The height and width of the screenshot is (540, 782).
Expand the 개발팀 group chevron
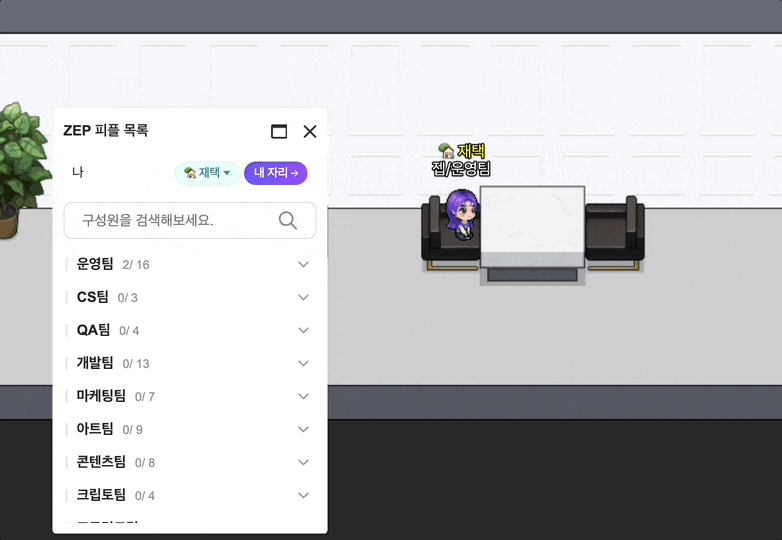coord(303,363)
